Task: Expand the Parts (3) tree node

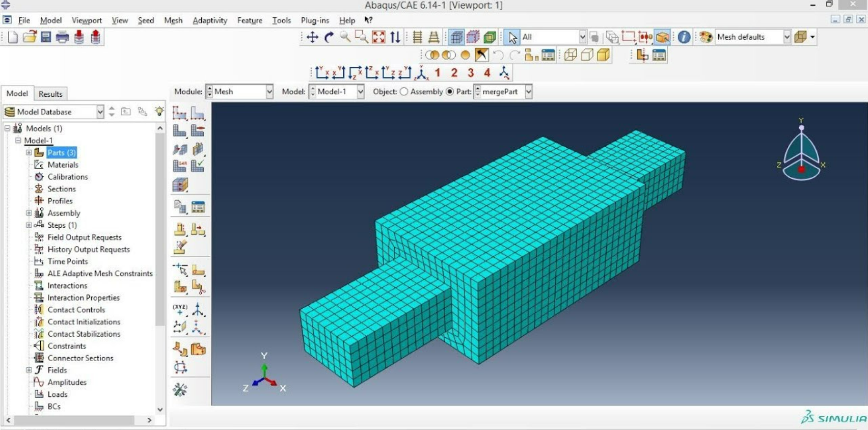Action: [x=29, y=152]
